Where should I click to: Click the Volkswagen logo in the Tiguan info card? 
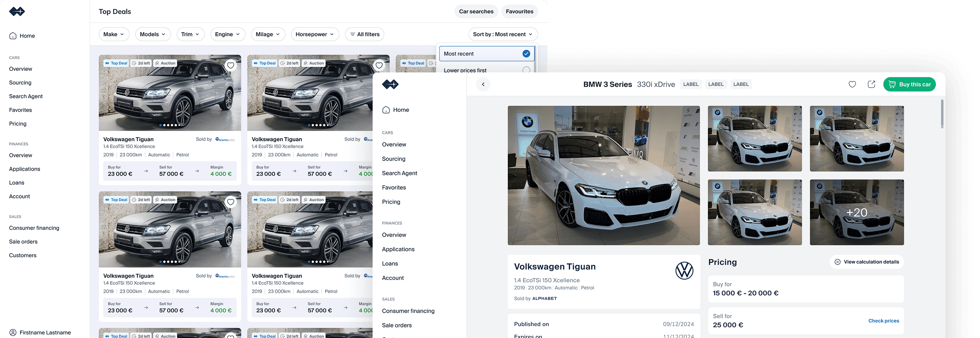tap(684, 271)
